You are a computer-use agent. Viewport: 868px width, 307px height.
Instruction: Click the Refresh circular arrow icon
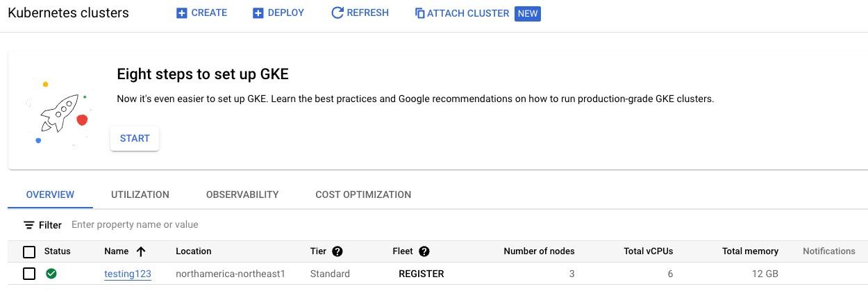click(x=337, y=13)
